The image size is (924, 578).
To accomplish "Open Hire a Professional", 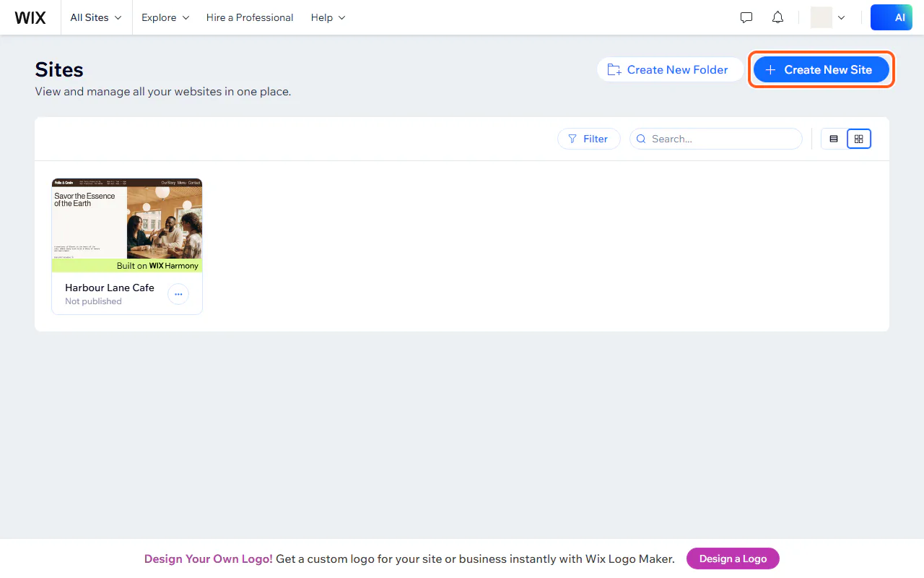I will coord(250,17).
